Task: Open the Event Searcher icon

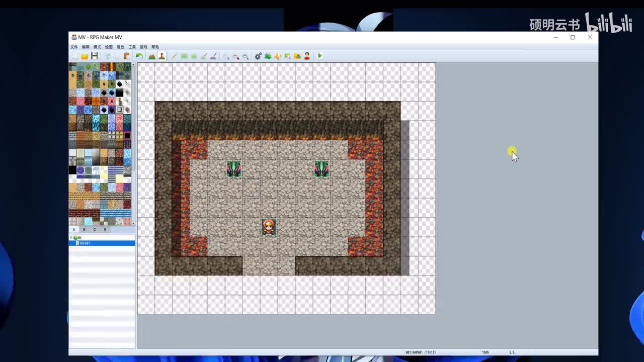Action: (x=287, y=56)
